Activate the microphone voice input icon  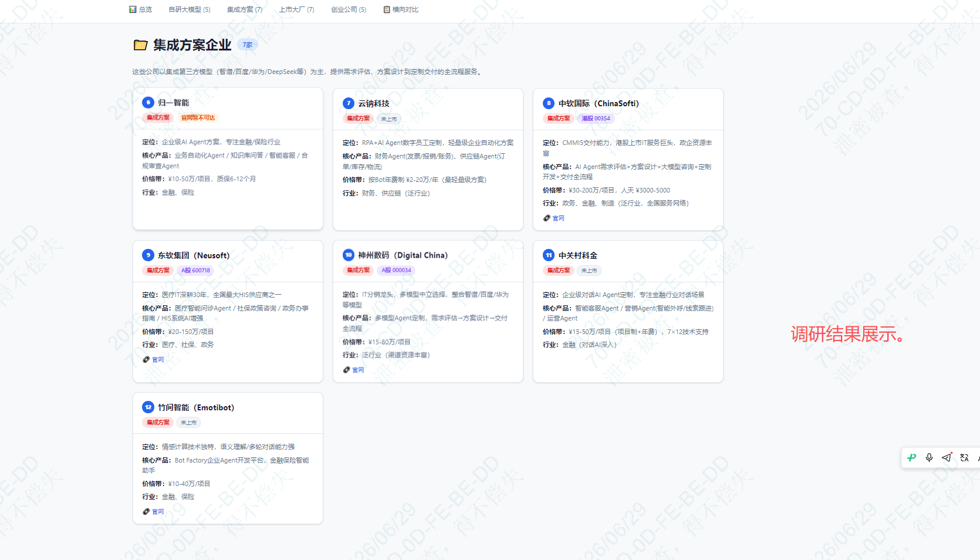(x=929, y=457)
